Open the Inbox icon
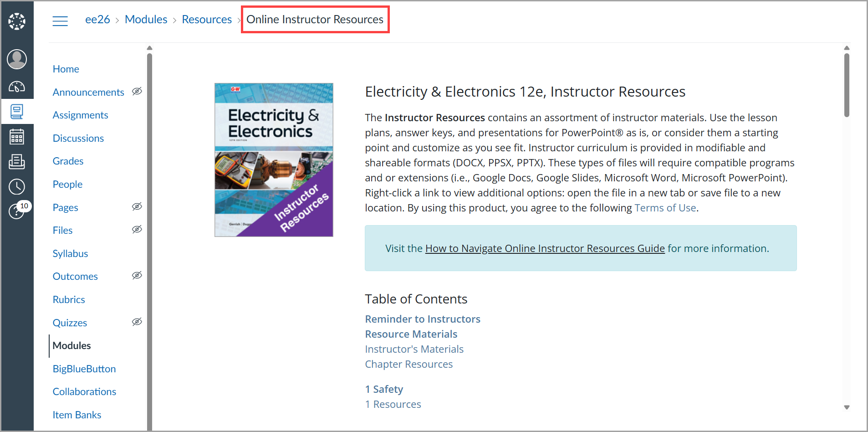Viewport: 868px width, 432px height. [17, 161]
